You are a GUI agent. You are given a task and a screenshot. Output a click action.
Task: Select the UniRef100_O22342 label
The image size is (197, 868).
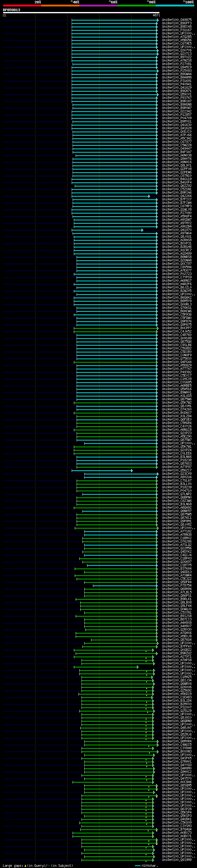tap(177, 111)
